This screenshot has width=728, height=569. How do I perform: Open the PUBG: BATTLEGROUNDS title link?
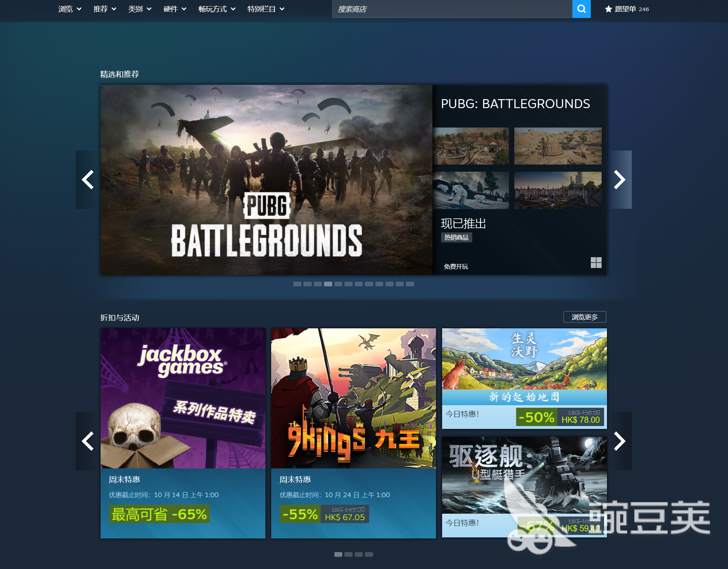click(515, 104)
